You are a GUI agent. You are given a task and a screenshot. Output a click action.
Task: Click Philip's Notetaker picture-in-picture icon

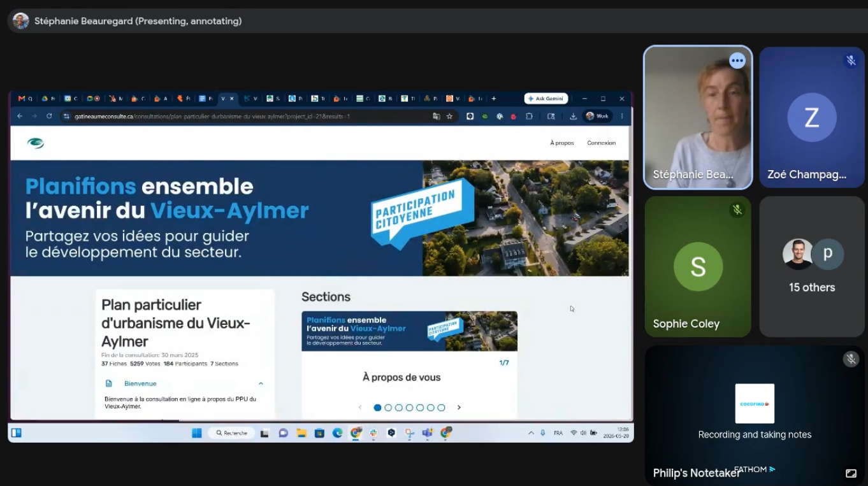(851, 473)
